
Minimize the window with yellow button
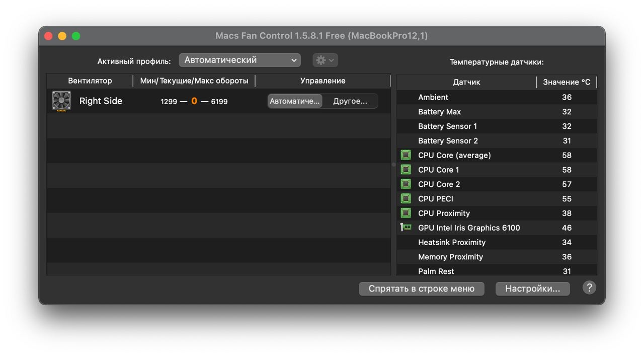point(62,36)
